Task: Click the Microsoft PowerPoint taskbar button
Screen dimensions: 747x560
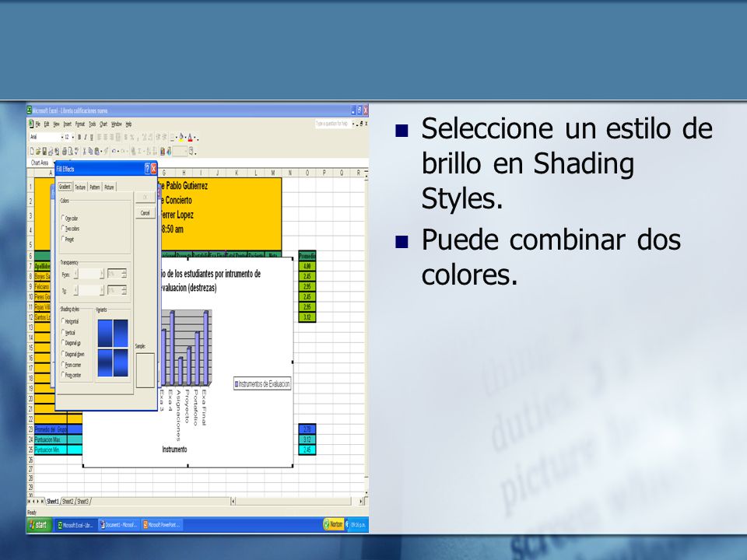Action: point(161,525)
